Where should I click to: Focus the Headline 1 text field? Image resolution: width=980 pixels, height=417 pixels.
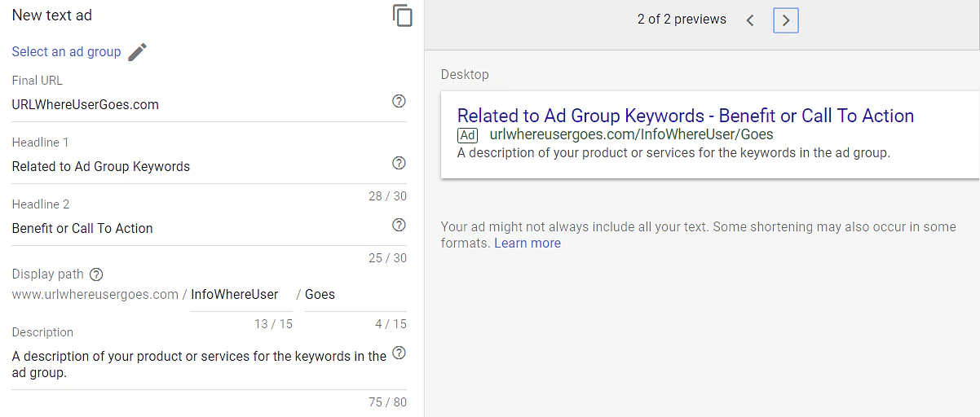click(196, 166)
